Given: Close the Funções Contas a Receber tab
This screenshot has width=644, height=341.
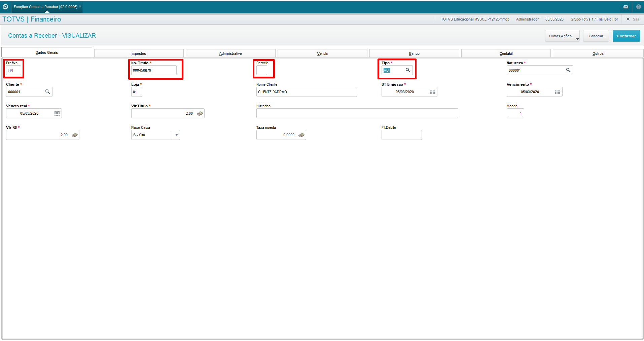Looking at the screenshot, I should click(x=80, y=6).
